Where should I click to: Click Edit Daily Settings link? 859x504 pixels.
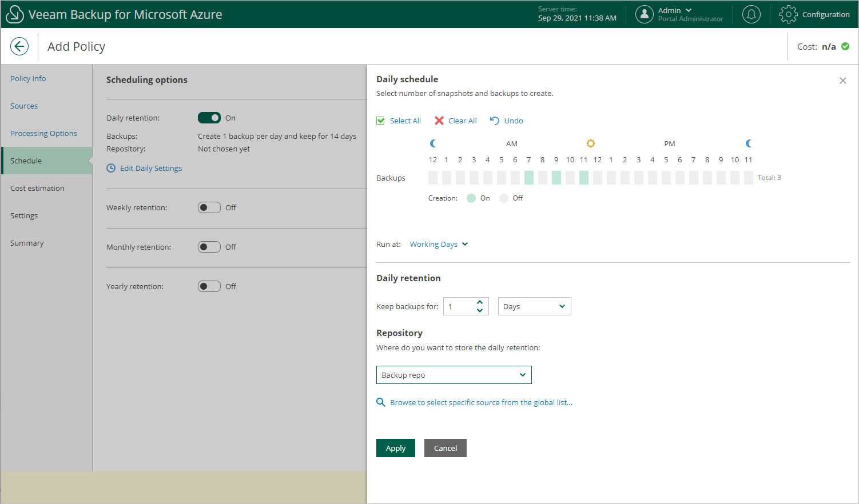coord(151,168)
